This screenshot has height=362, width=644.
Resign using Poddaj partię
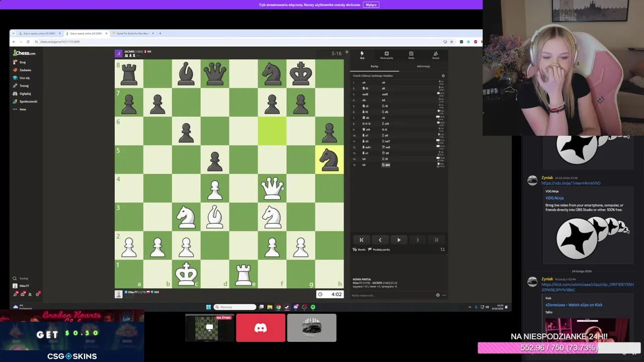[379, 249]
